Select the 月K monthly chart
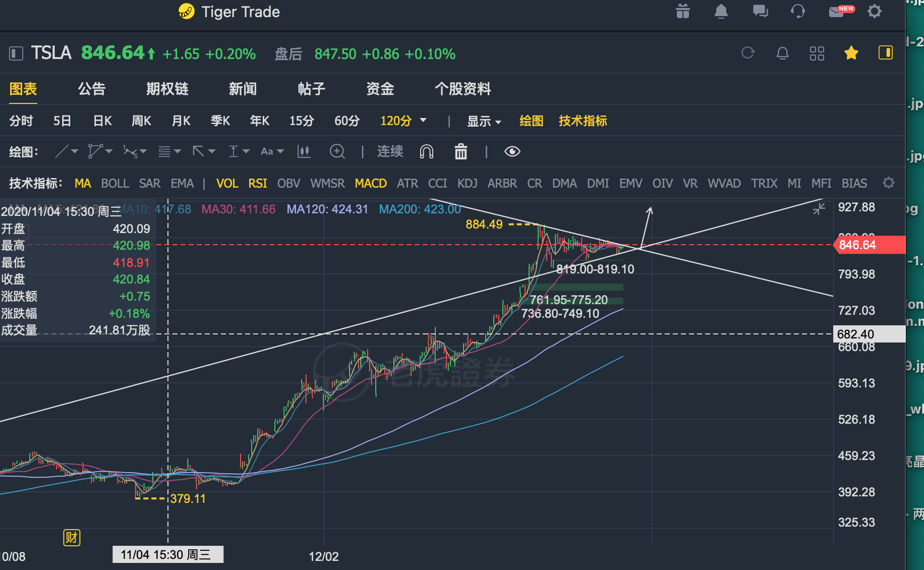Image resolution: width=924 pixels, height=570 pixels. [x=181, y=121]
